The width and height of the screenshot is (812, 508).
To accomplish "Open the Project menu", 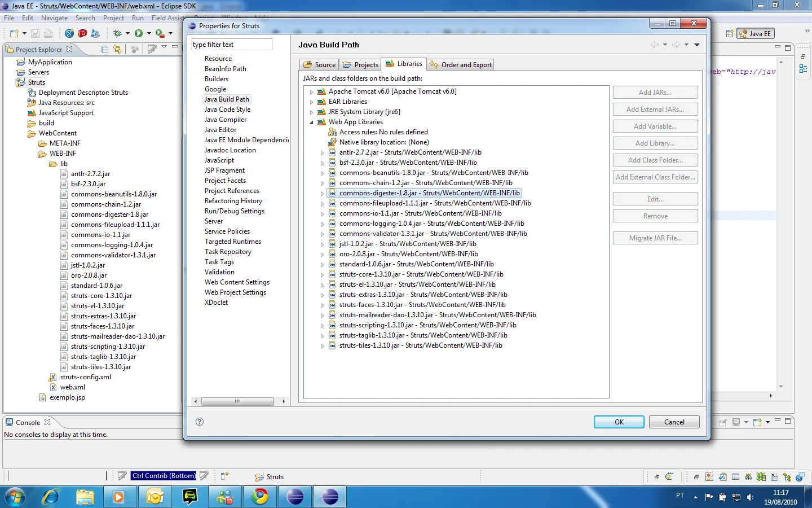I will click(x=113, y=18).
